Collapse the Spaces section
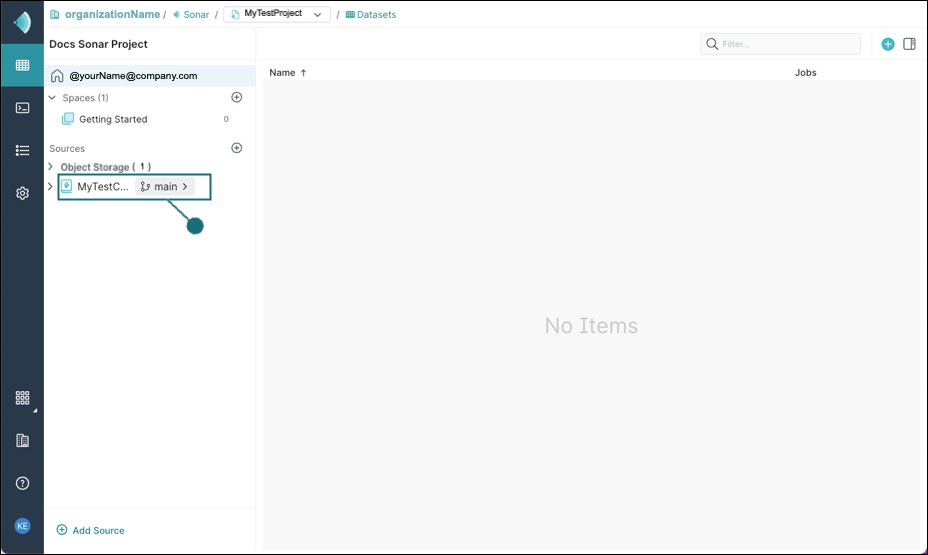The width and height of the screenshot is (928, 555). [52, 98]
